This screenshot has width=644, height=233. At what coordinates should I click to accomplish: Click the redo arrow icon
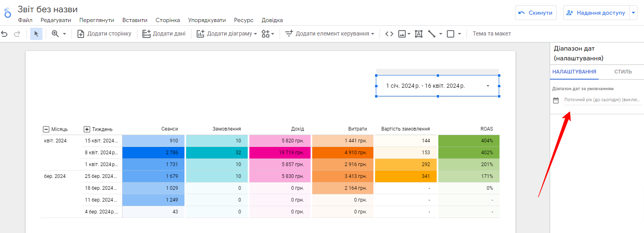click(17, 34)
